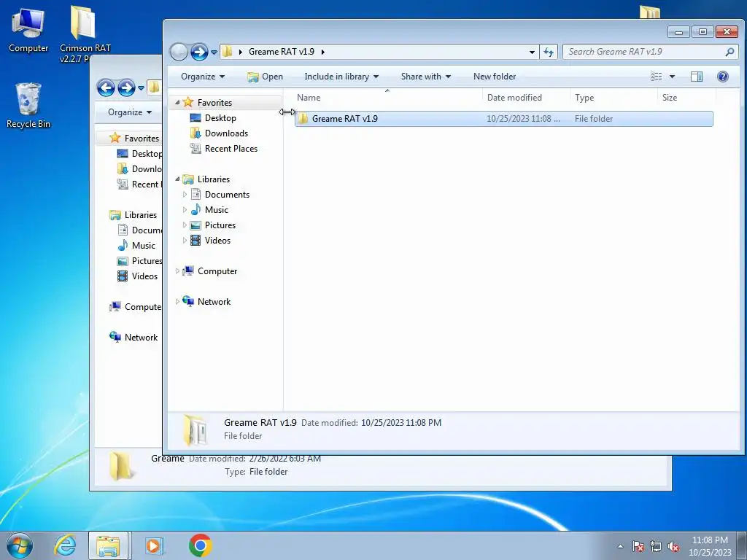The image size is (747, 560).
Task: Sort by the Type column header
Action: pos(614,97)
